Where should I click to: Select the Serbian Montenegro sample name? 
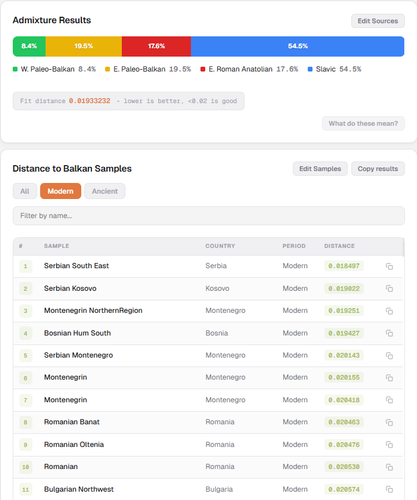[78, 355]
